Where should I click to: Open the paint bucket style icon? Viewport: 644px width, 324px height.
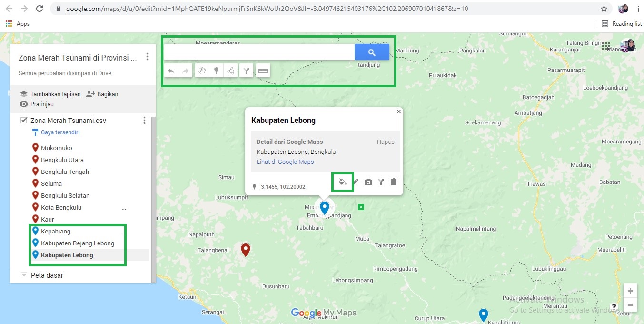click(342, 182)
